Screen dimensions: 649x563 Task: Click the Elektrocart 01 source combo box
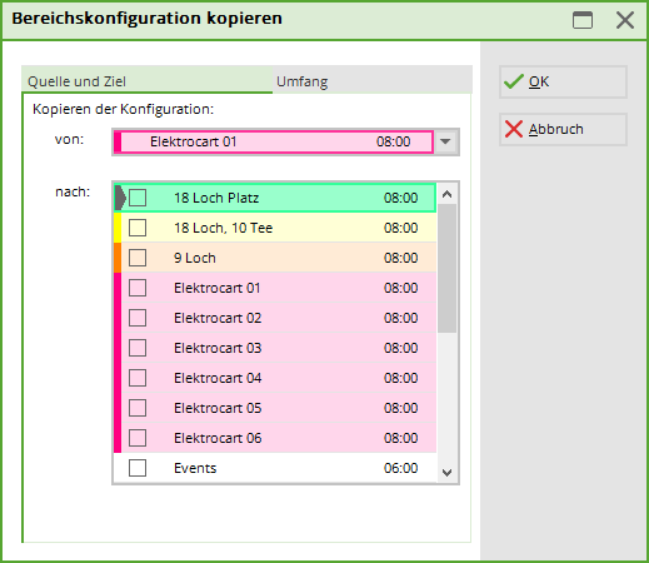point(275,142)
